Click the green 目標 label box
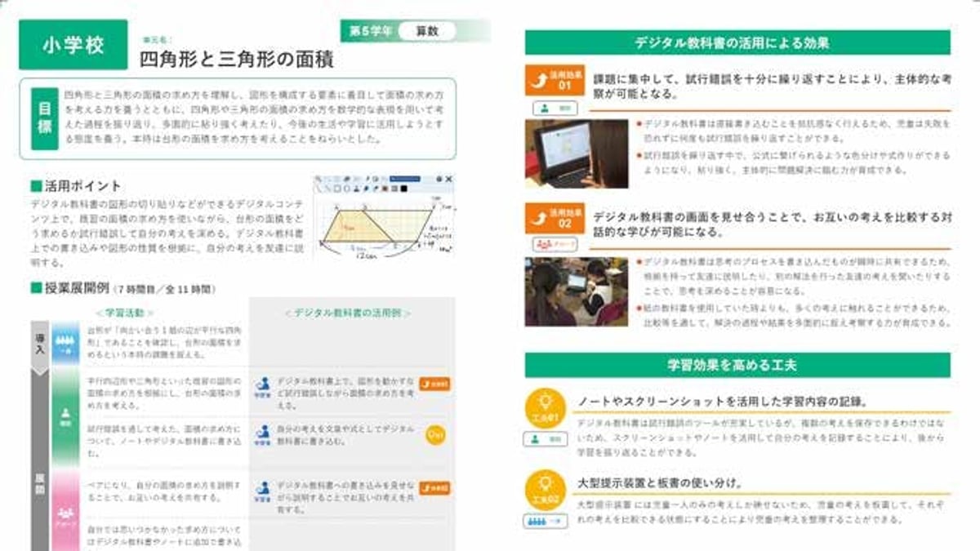This screenshot has width=980, height=551. click(45, 118)
